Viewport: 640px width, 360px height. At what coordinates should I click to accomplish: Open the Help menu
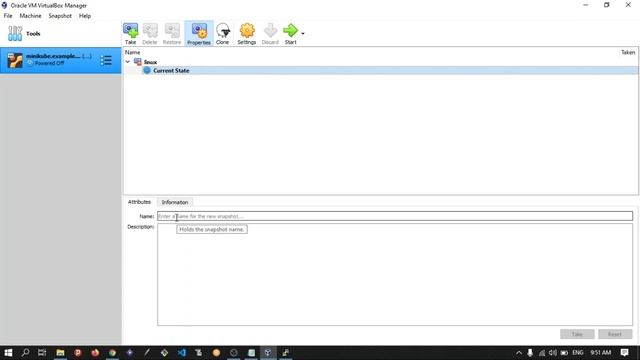coord(85,16)
